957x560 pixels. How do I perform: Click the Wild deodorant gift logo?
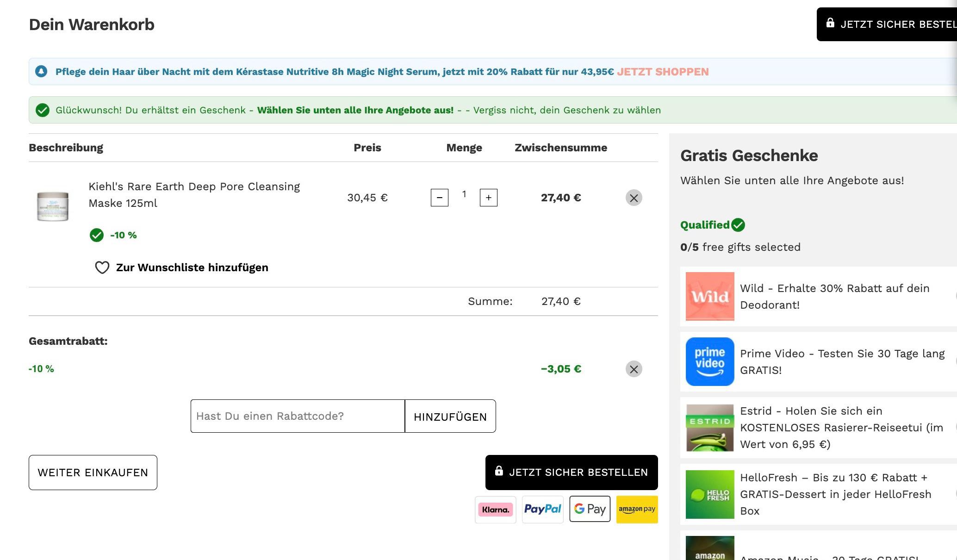point(710,297)
